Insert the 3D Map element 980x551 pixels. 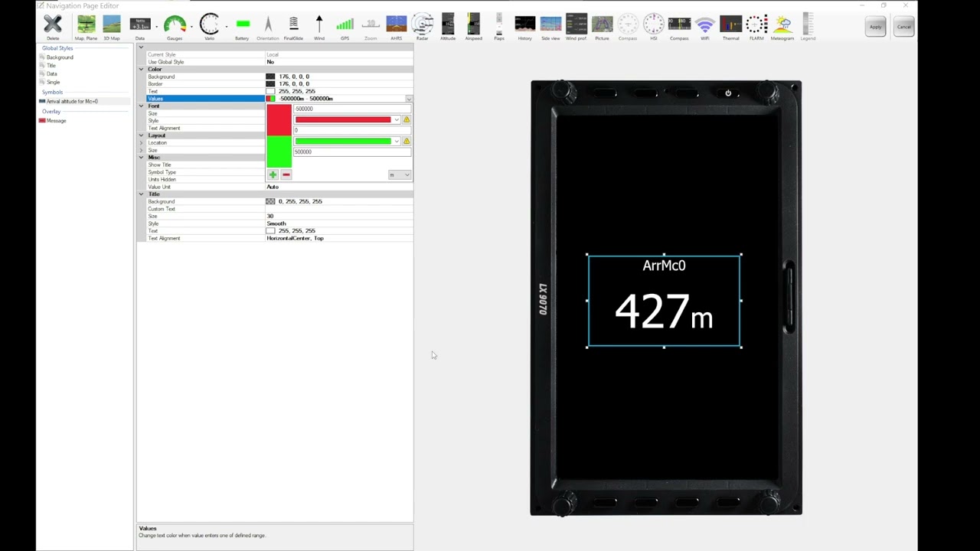coord(112,26)
